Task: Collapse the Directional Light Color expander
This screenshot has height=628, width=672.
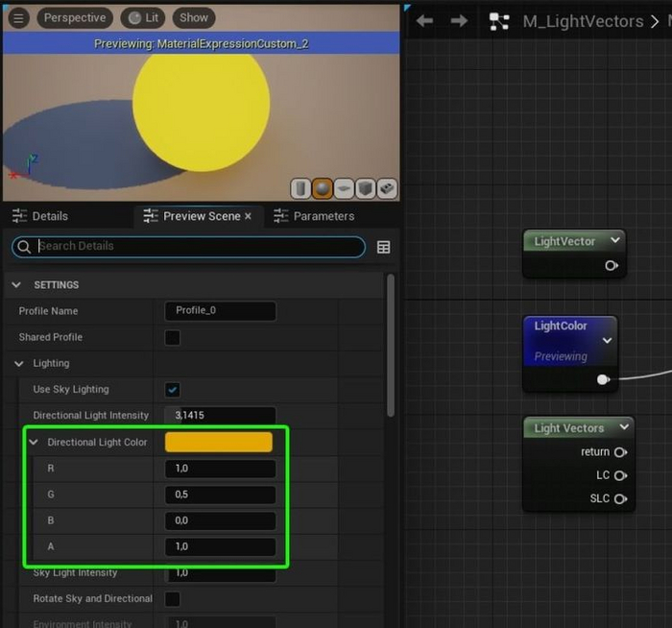Action: coord(35,443)
